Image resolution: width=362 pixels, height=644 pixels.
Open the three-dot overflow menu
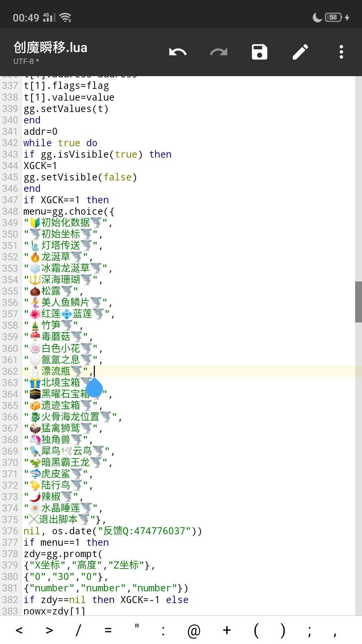click(341, 52)
